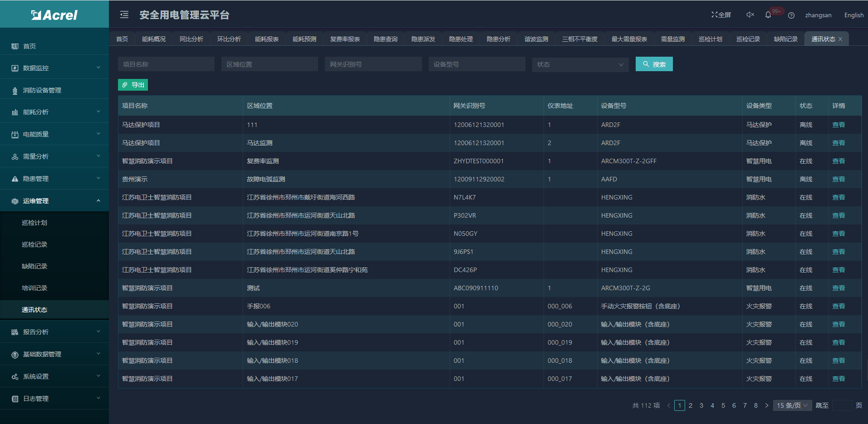Select 巡检记录 in the sidebar submenu
868x424 pixels.
pyautogui.click(x=34, y=244)
